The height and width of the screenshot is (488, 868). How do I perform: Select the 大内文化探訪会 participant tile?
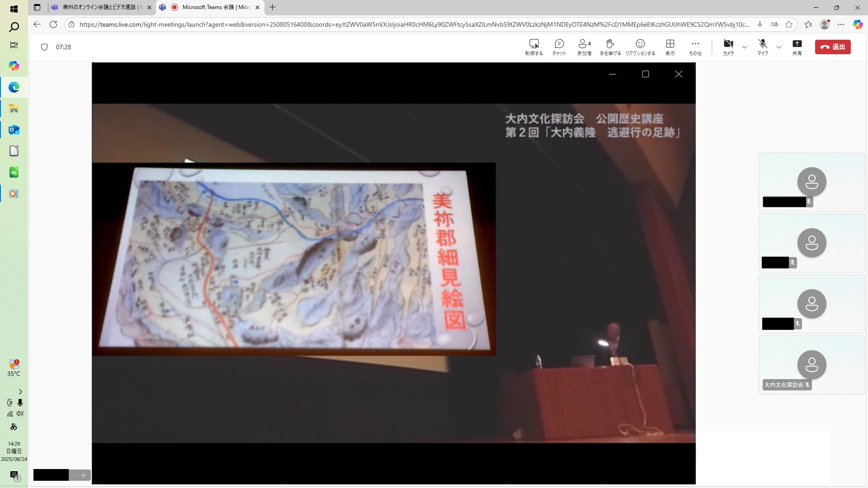point(811,365)
